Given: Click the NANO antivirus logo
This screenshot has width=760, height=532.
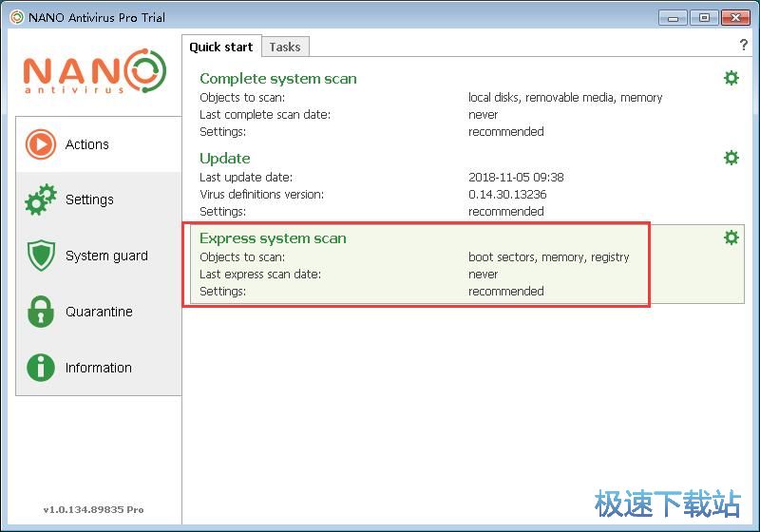Looking at the screenshot, I should (x=95, y=70).
